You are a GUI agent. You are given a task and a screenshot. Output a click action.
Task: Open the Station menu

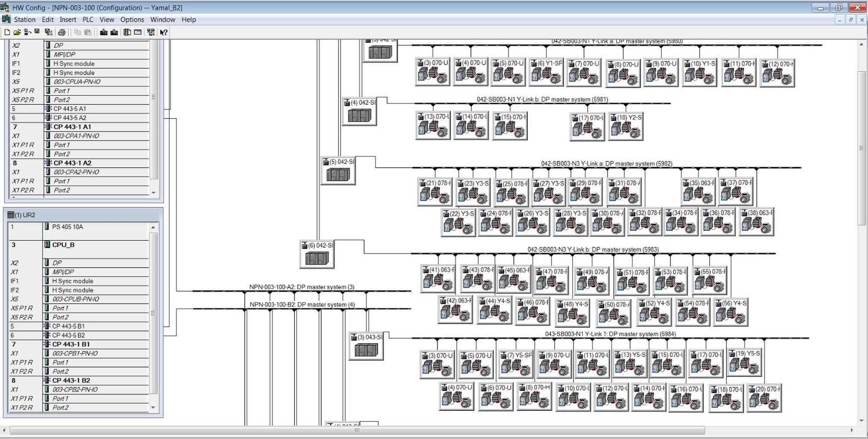click(25, 20)
